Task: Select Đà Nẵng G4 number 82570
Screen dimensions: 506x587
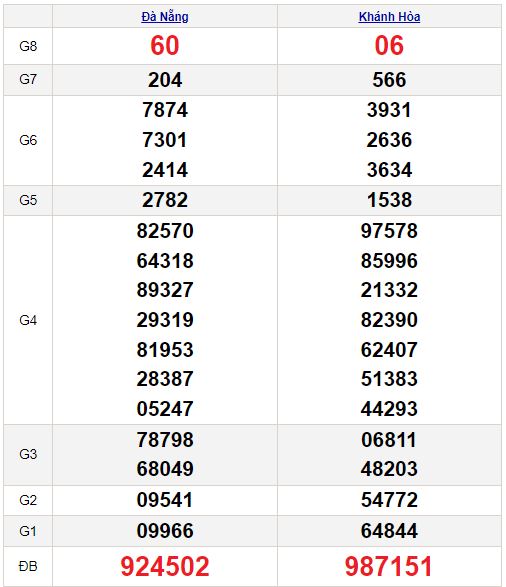Action: click(165, 231)
